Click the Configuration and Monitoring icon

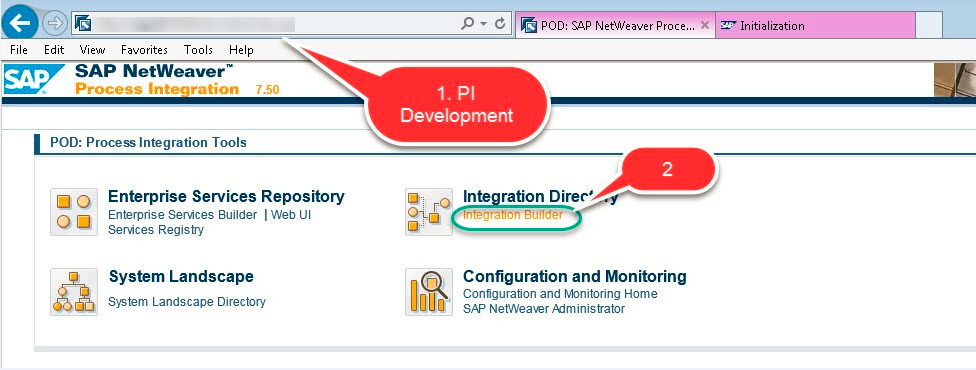click(x=429, y=292)
